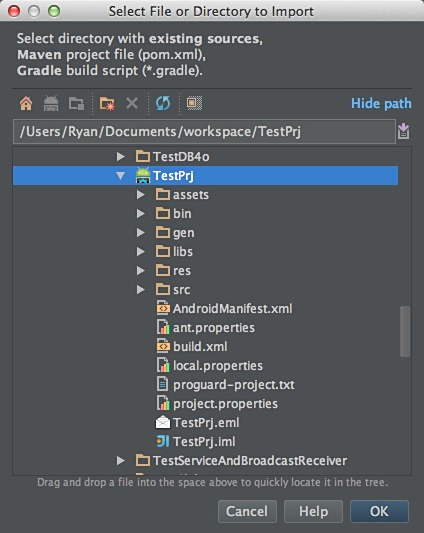Select the TestPrj.eml file name
The height and width of the screenshot is (533, 424).
click(206, 423)
